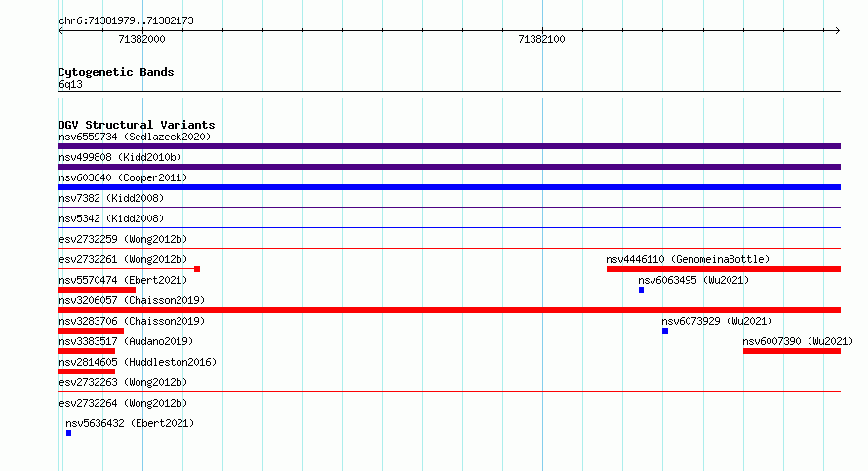The height and width of the screenshot is (471, 868).
Task: Select the red bar under nsv6007390
Action: [792, 351]
